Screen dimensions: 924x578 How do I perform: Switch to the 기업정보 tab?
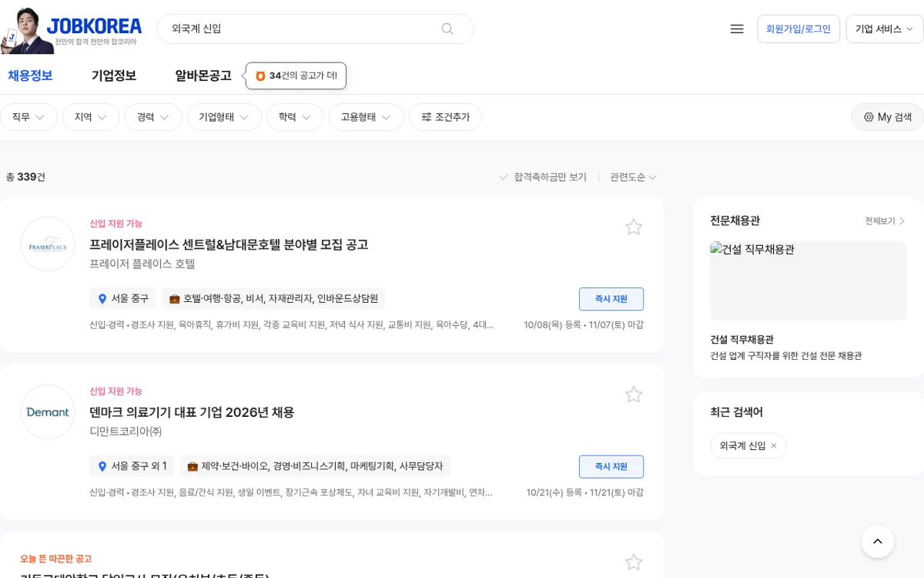pyautogui.click(x=114, y=76)
